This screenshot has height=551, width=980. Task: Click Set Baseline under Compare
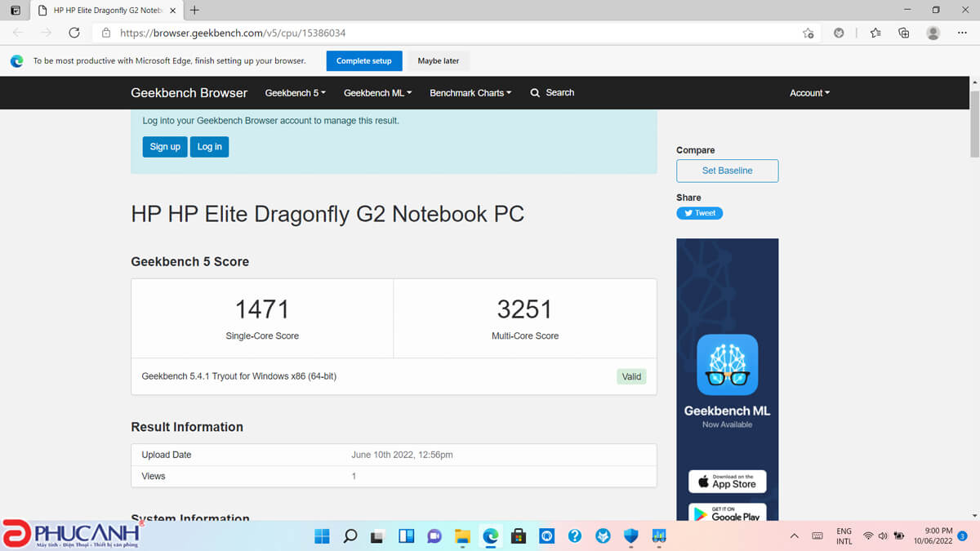tap(727, 171)
